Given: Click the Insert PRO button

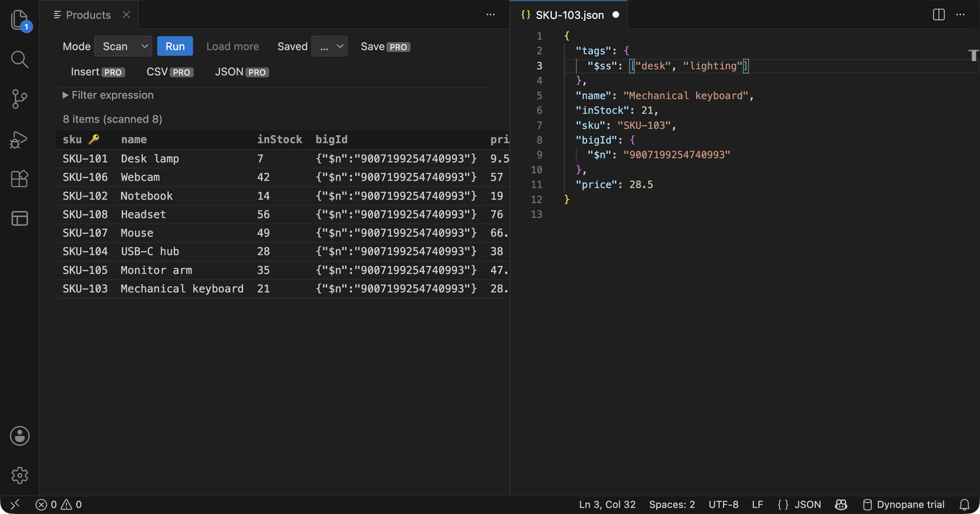Looking at the screenshot, I should click(x=98, y=72).
